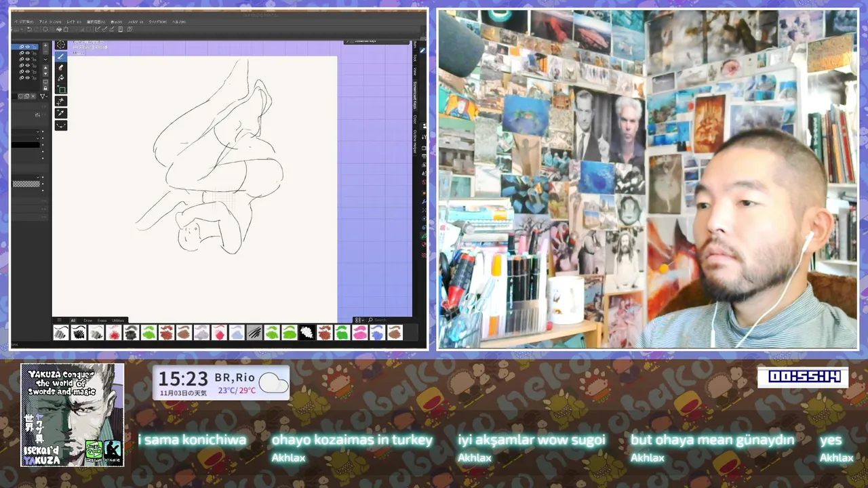Open the Screencast Keys sidebar tab
The image size is (868, 488).
pos(415,95)
